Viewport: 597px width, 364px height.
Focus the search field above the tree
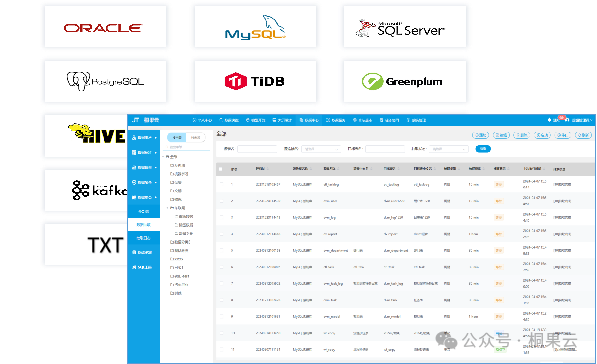188,147
